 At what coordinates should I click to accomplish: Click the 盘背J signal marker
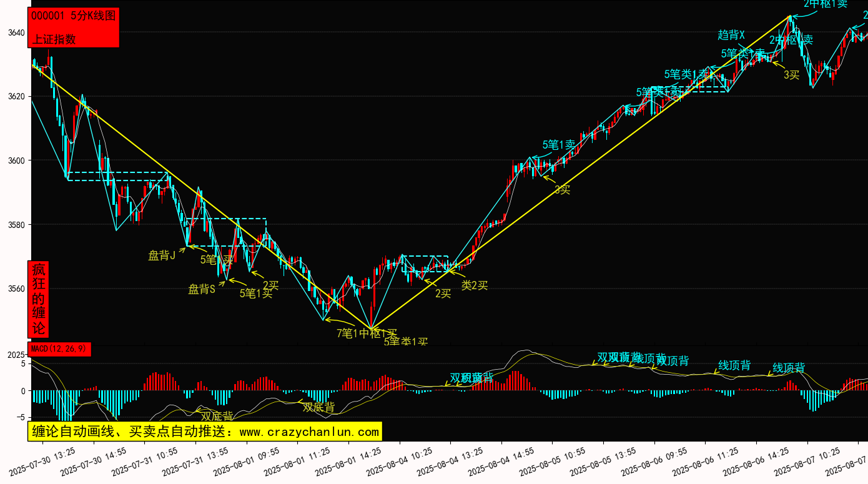click(x=162, y=255)
